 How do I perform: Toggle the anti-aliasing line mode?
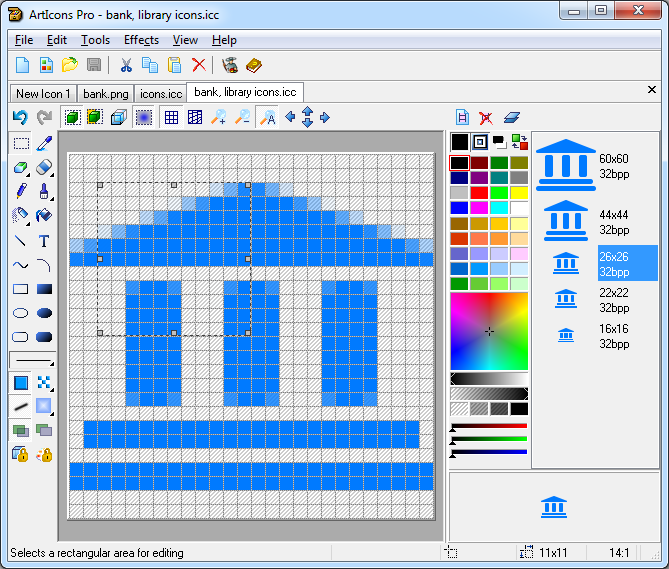pyautogui.click(x=21, y=406)
